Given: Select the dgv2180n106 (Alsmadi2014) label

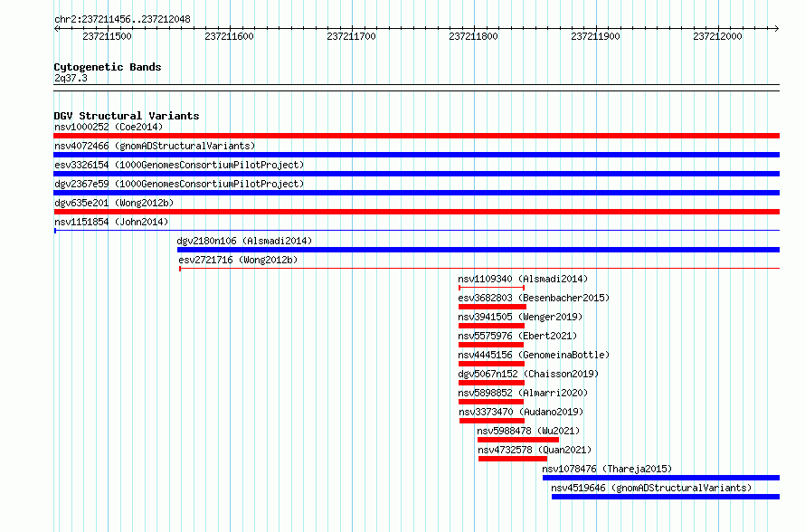Looking at the screenshot, I should pos(244,241).
